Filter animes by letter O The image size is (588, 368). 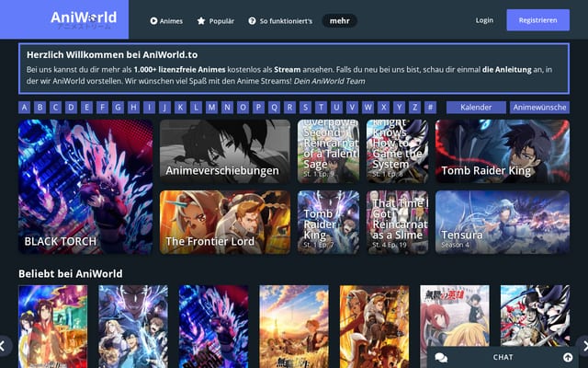243,108
